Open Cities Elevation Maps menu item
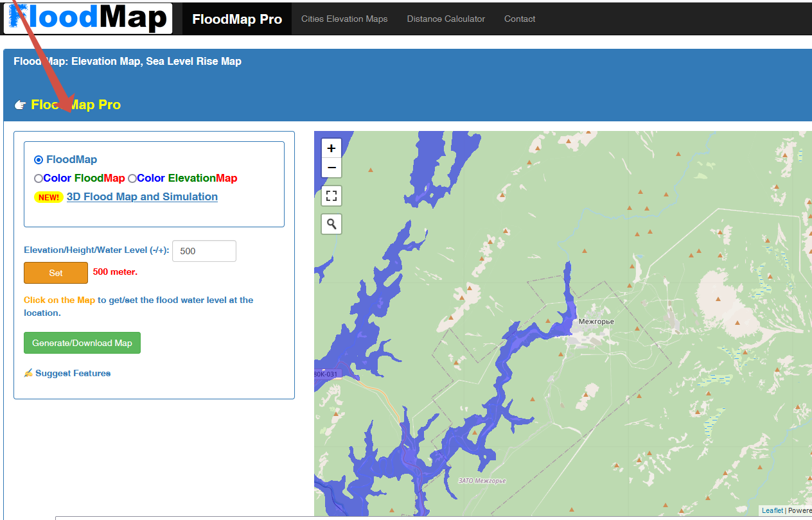 (344, 19)
